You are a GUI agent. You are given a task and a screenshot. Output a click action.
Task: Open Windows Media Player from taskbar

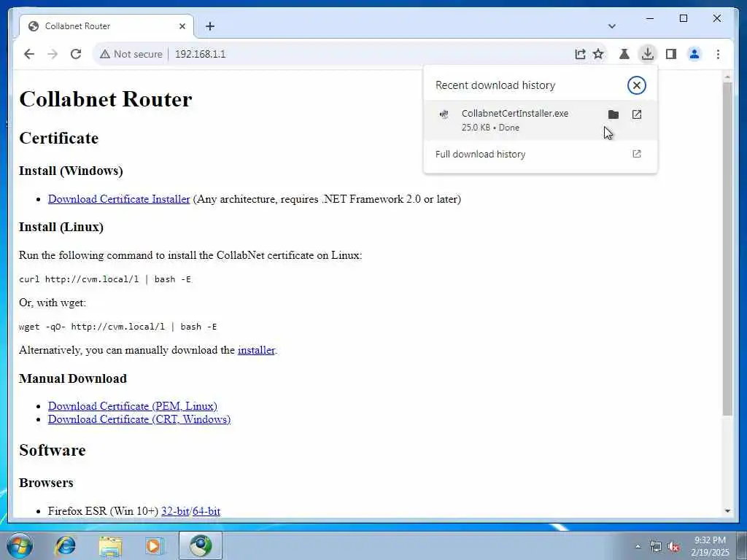(155, 545)
